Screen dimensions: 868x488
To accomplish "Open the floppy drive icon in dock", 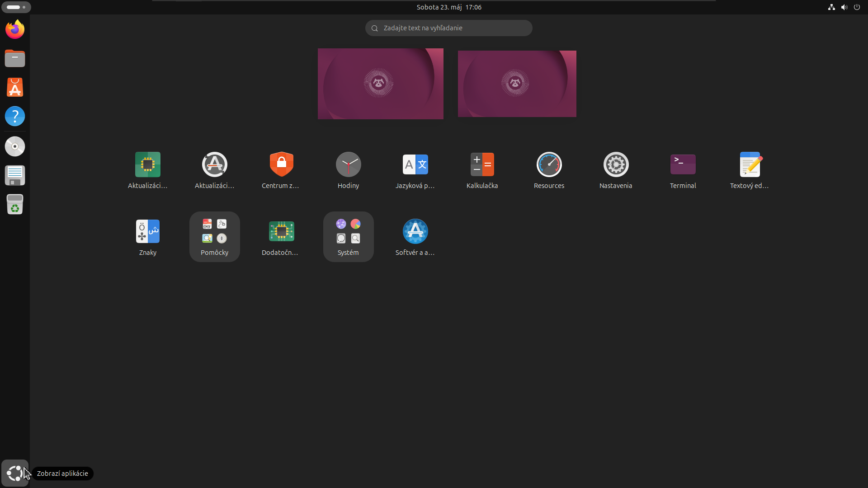I will [15, 175].
